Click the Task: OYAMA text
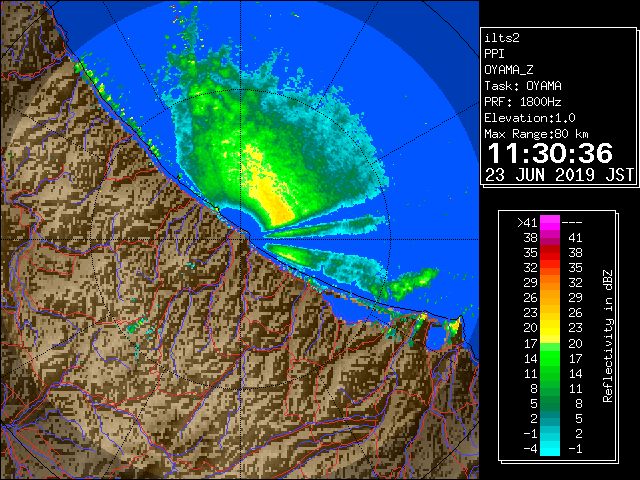Viewport: 640px width, 480px height. [x=523, y=86]
